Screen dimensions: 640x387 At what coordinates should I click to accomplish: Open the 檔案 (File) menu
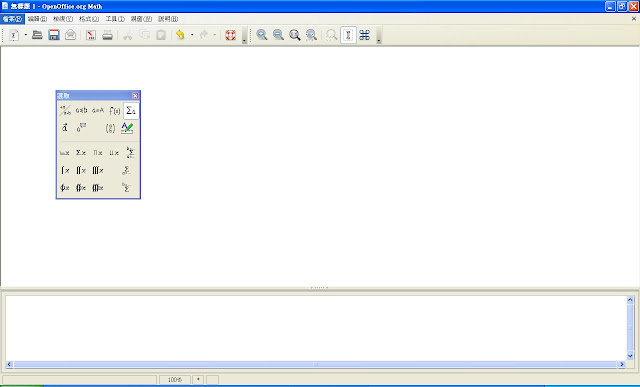pos(12,19)
